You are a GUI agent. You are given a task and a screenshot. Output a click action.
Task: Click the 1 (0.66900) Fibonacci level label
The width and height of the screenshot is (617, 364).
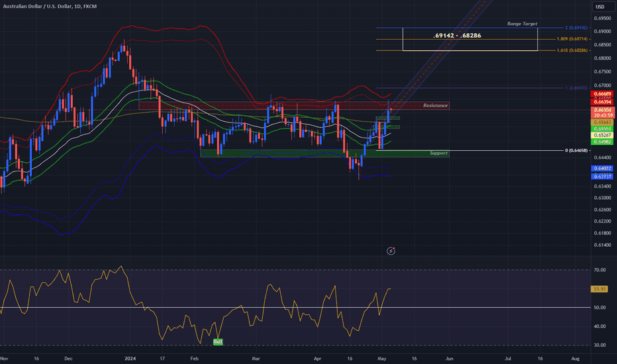[577, 88]
